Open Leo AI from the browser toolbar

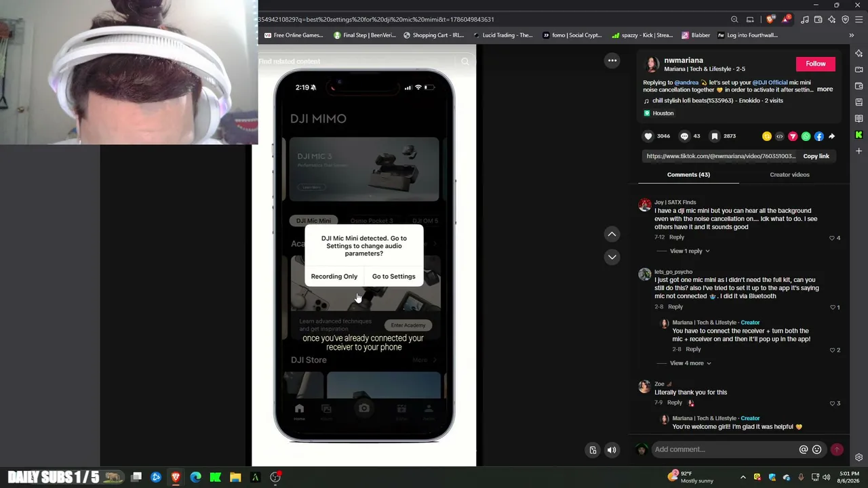(x=831, y=20)
